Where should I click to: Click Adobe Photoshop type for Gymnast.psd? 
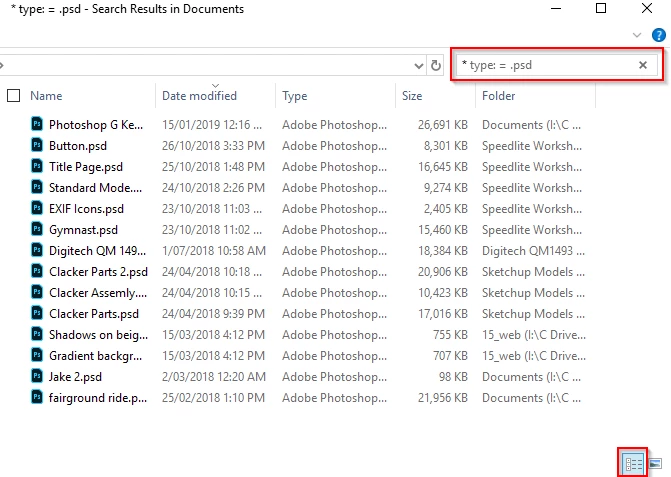(334, 230)
